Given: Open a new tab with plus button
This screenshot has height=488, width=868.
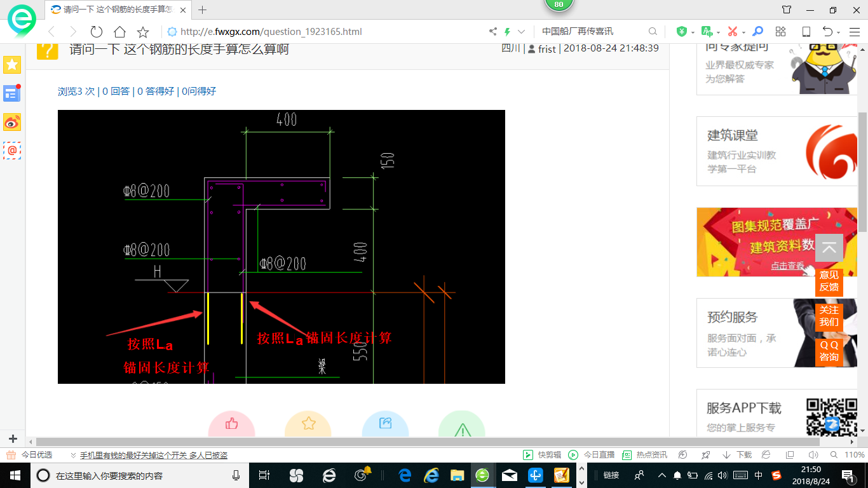Looking at the screenshot, I should tap(203, 10).
